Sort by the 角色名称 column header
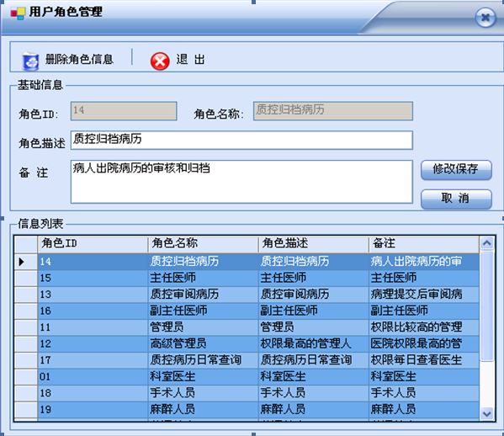Viewport: 504px width, 436px height. click(203, 244)
